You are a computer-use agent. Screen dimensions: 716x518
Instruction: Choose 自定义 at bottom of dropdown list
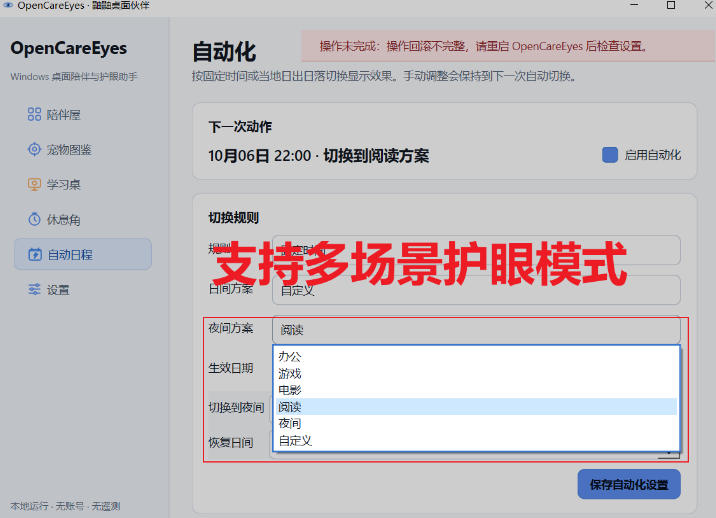coord(476,441)
